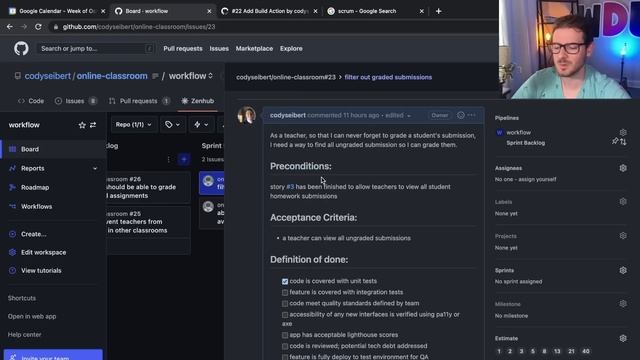
Task: Open Explore in top navigation
Action: coord(291,49)
